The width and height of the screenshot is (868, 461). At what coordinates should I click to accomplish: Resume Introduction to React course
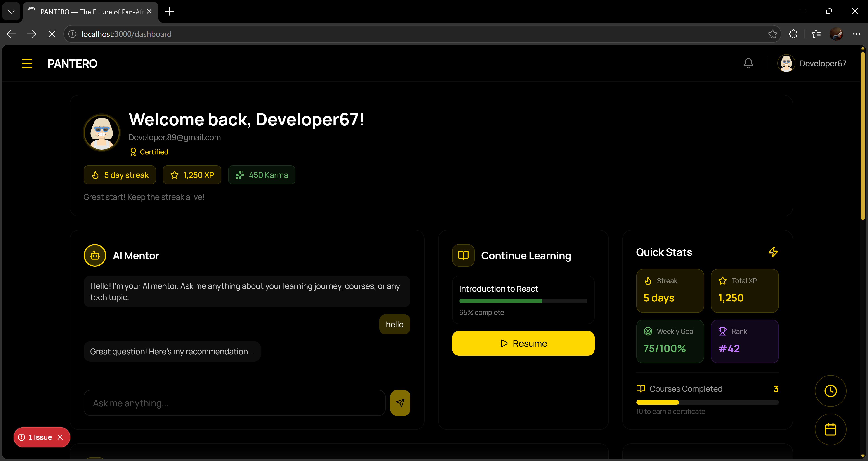523,343
